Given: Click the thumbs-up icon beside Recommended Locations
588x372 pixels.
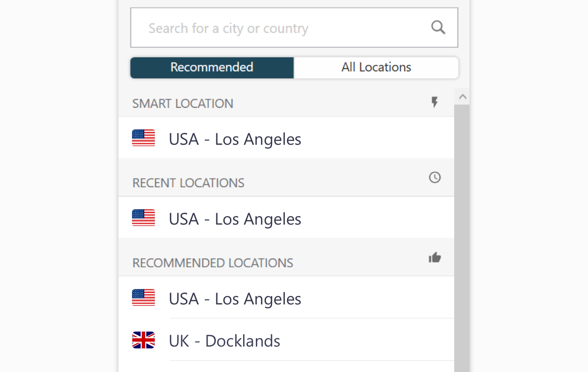Looking at the screenshot, I should (434, 258).
